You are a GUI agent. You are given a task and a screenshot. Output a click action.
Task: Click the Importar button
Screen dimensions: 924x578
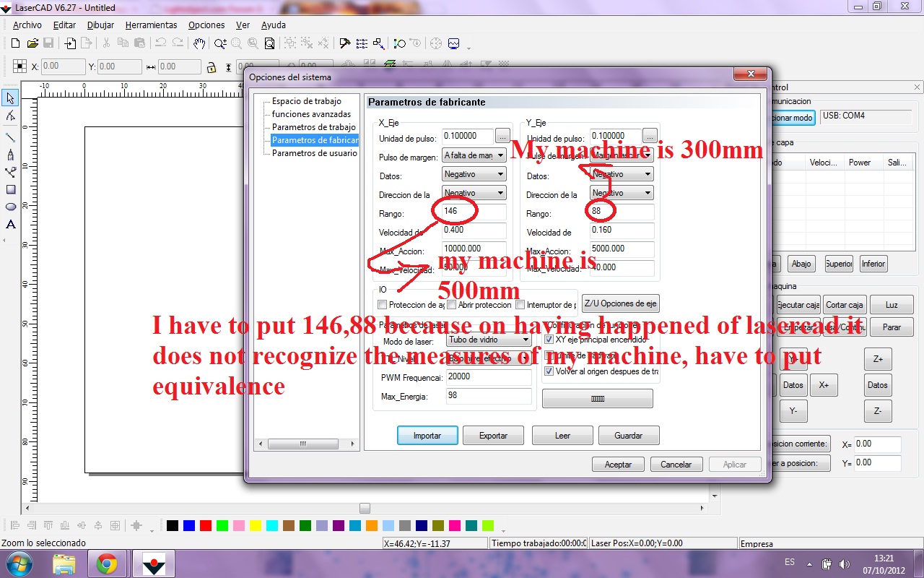(x=427, y=436)
